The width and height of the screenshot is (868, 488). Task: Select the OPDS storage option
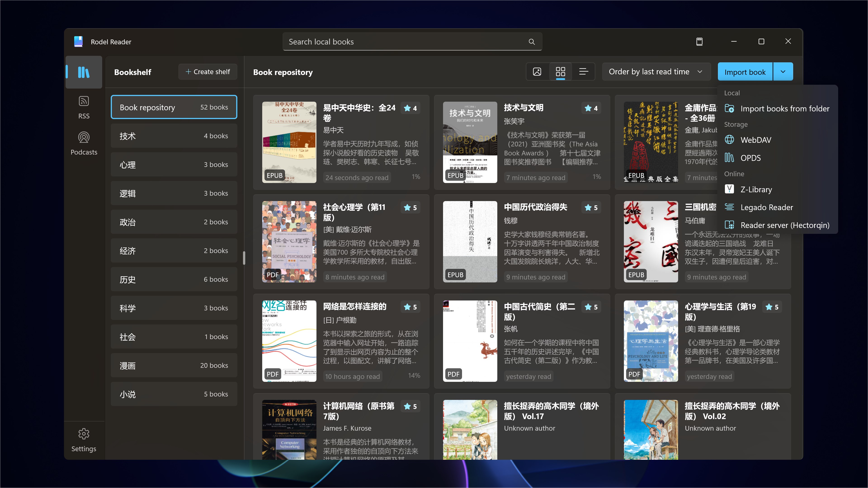[x=751, y=158]
